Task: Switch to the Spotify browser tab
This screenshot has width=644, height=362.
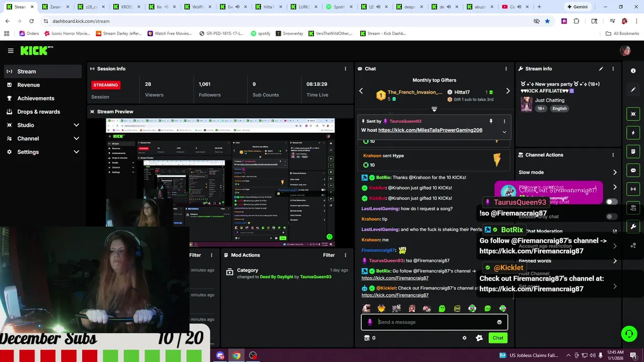Action: (x=337, y=7)
